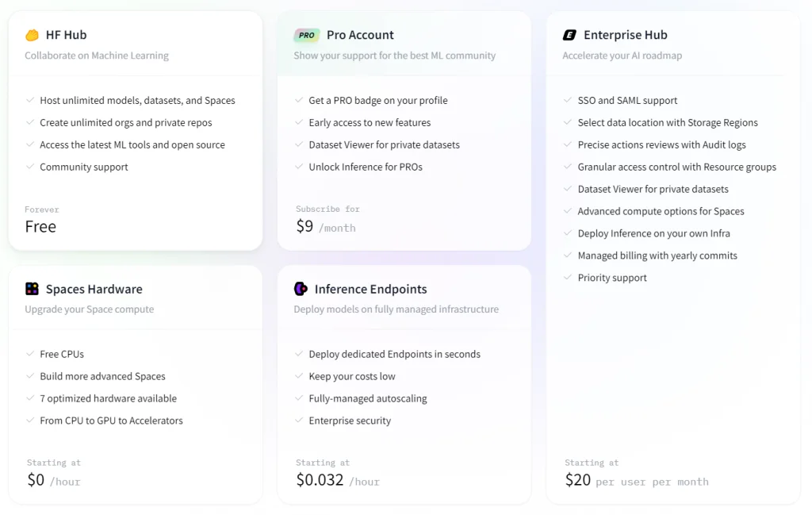
Task: Click the $0.032 /hour starting price
Action: pos(338,480)
